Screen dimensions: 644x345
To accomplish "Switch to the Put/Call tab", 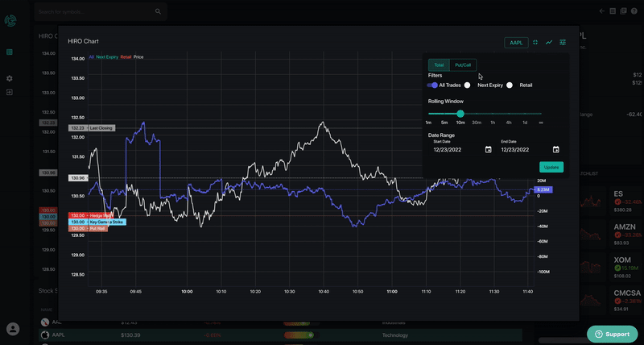I will point(464,65).
